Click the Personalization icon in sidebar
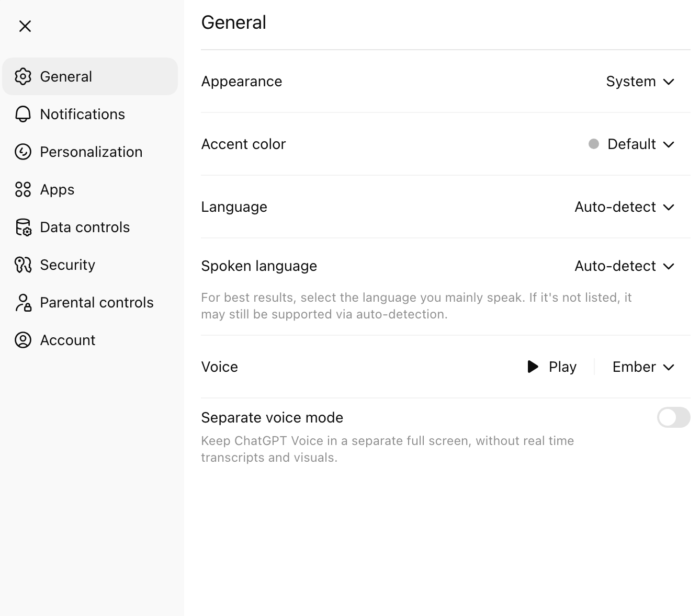The height and width of the screenshot is (616, 700). tap(23, 152)
